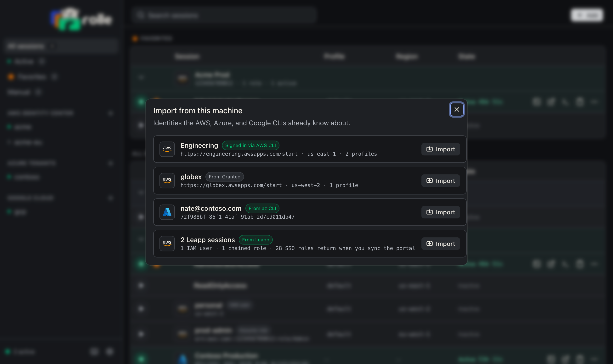The width and height of the screenshot is (613, 364).
Task: Import the nate@contoso.com Azure account
Action: pos(440,212)
